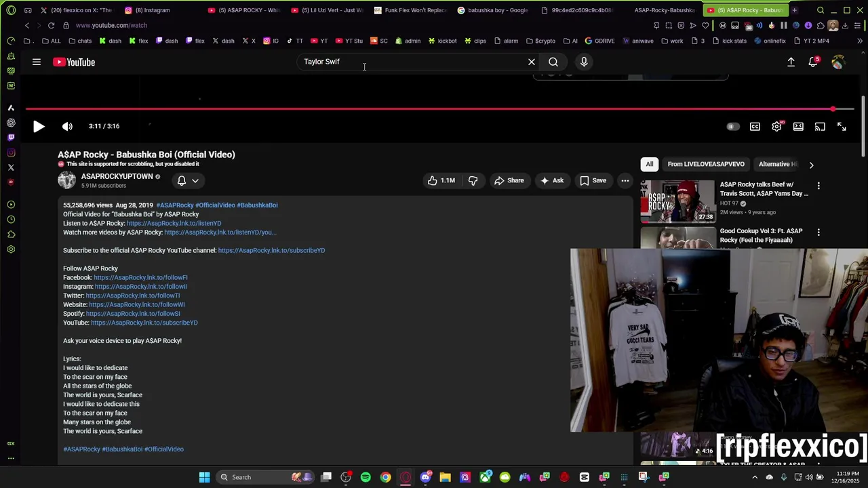Ask about this video

click(551, 180)
